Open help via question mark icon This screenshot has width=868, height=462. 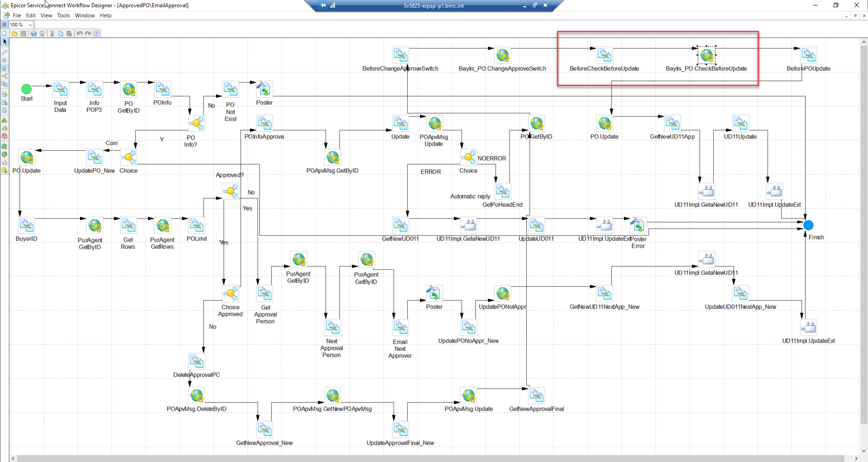coord(96,33)
